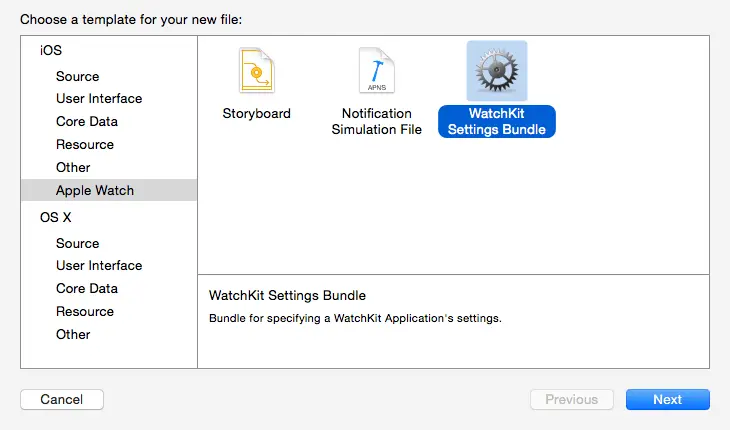Image resolution: width=730 pixels, height=430 pixels.
Task: Choose Core Data under OS X
Action: 87,289
